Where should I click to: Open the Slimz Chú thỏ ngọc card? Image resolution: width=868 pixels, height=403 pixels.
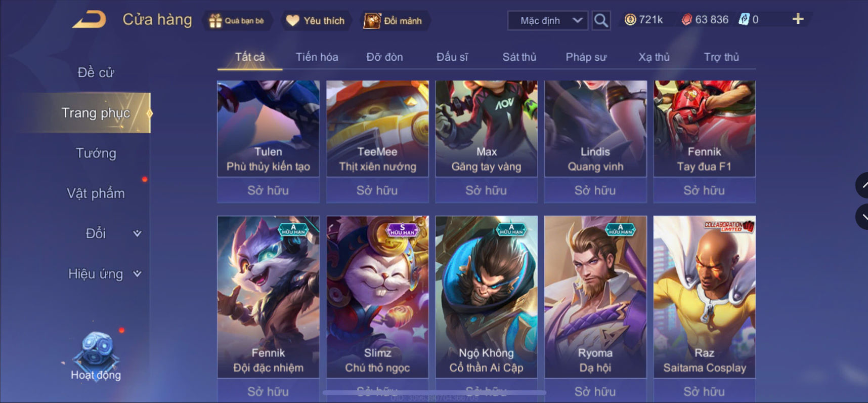[x=377, y=297]
